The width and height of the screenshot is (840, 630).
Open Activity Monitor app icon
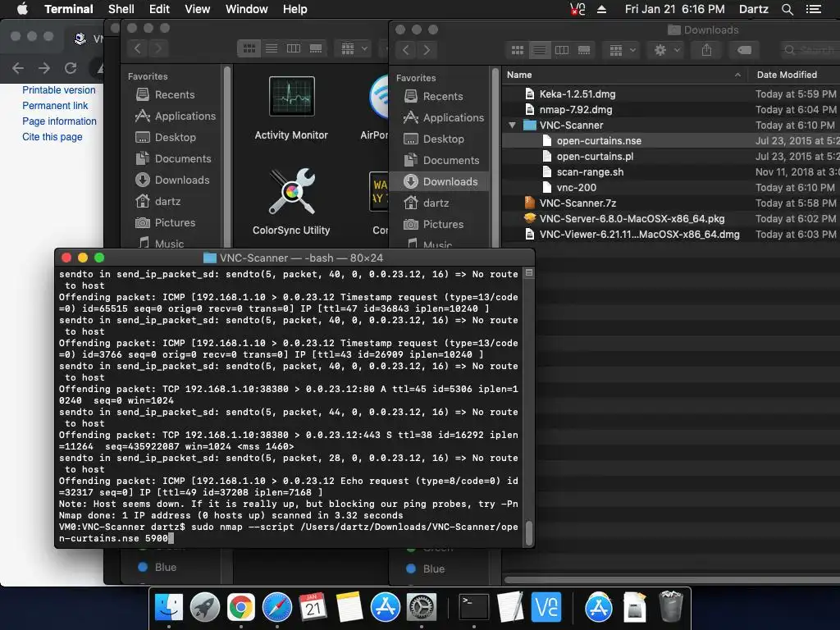[x=291, y=97]
